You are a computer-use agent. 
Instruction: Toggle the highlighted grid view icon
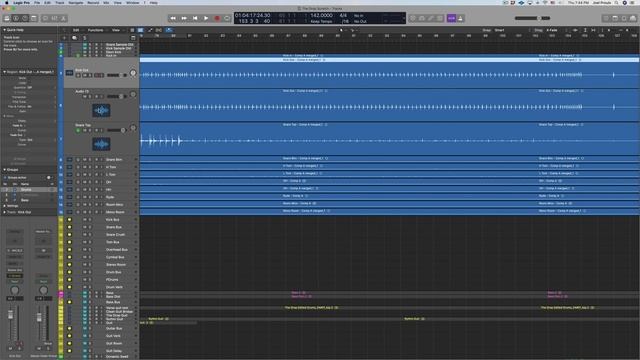click(x=140, y=30)
